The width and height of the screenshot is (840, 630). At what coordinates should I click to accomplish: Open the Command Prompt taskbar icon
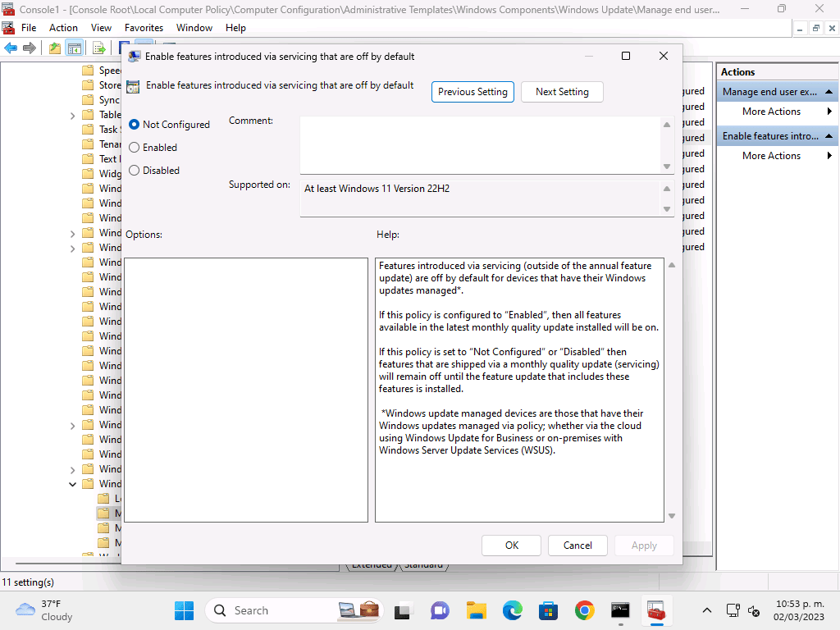pos(620,610)
